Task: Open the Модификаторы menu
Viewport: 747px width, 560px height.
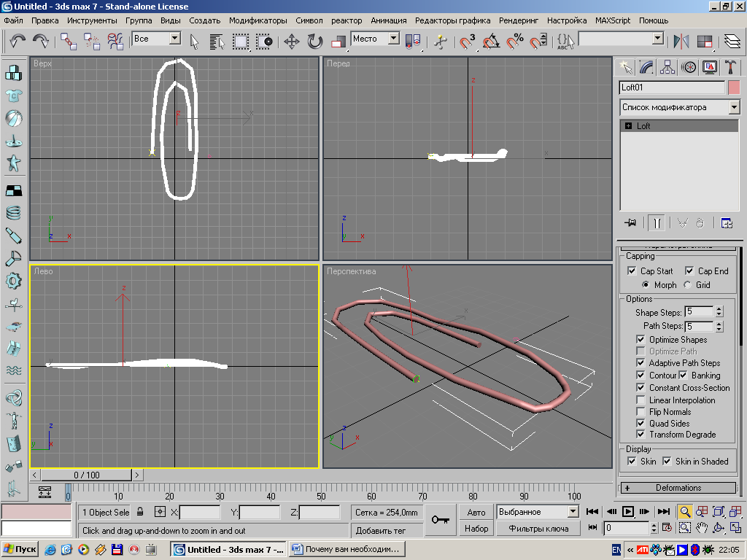Action: (x=258, y=20)
